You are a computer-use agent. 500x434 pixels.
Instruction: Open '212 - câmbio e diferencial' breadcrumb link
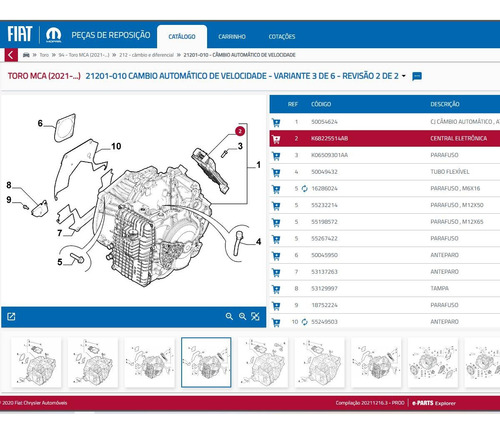coord(146,55)
